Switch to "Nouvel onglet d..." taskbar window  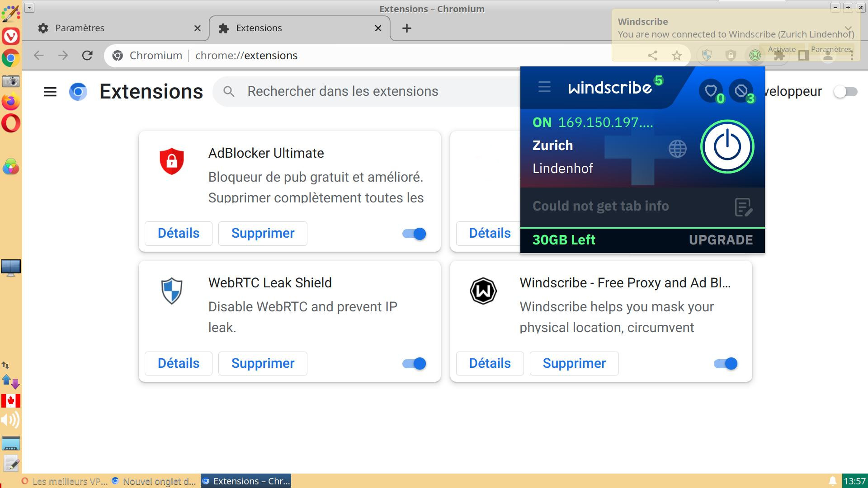154,482
